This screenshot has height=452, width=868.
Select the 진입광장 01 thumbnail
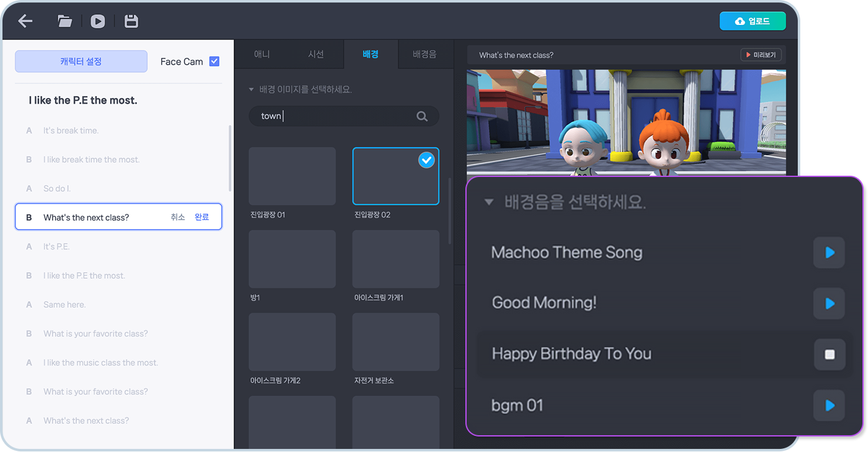[x=292, y=176]
